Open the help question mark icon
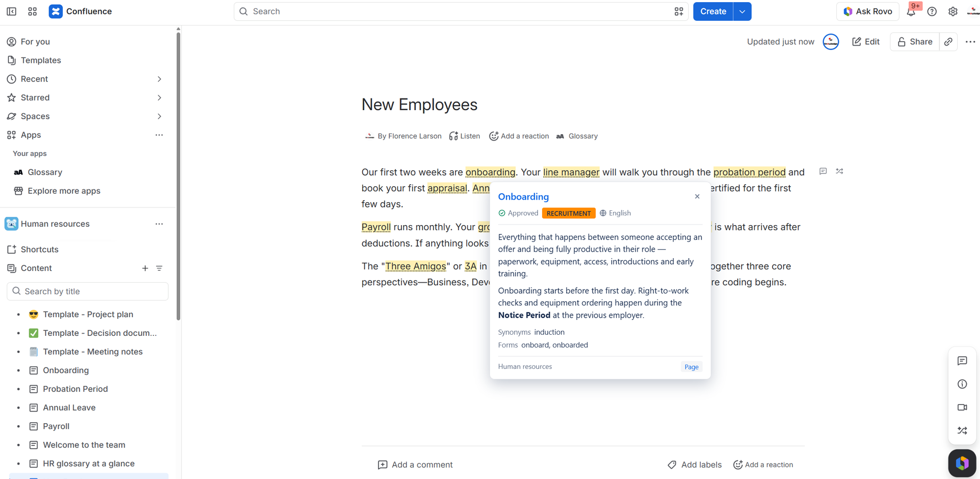 932,12
